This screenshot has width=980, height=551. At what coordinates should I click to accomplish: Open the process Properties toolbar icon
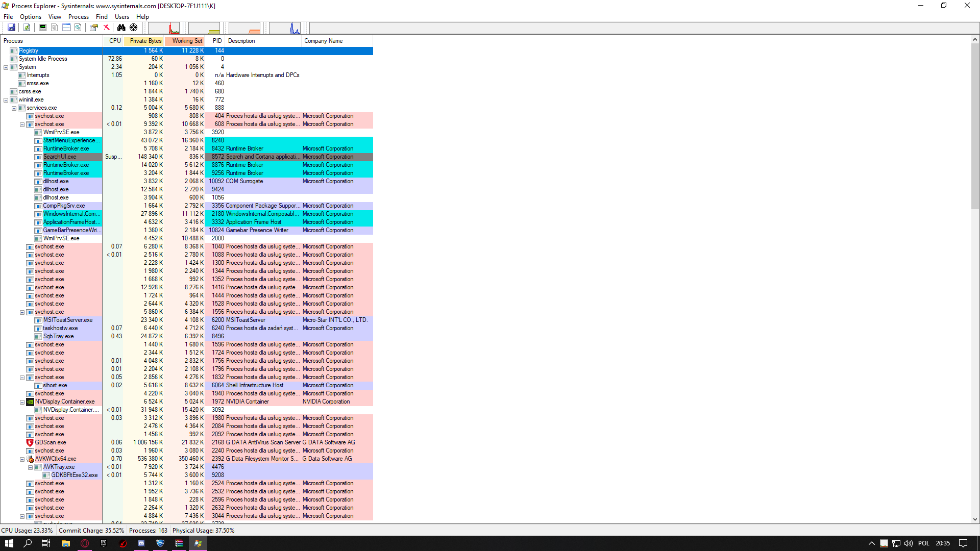[94, 28]
